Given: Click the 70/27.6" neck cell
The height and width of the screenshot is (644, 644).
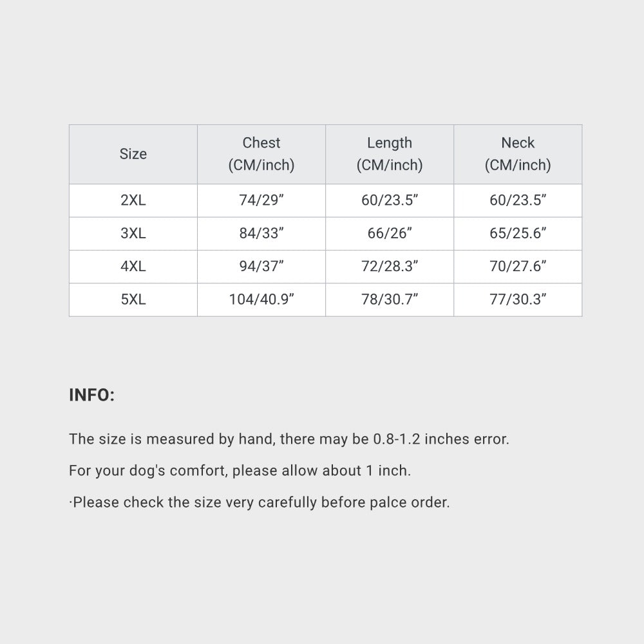Looking at the screenshot, I should (518, 267).
